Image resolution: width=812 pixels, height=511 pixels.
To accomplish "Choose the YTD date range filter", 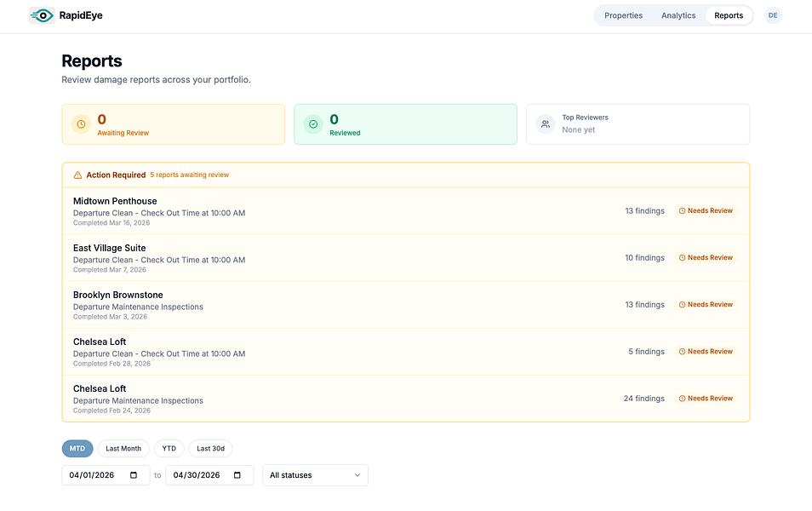I will click(169, 449).
